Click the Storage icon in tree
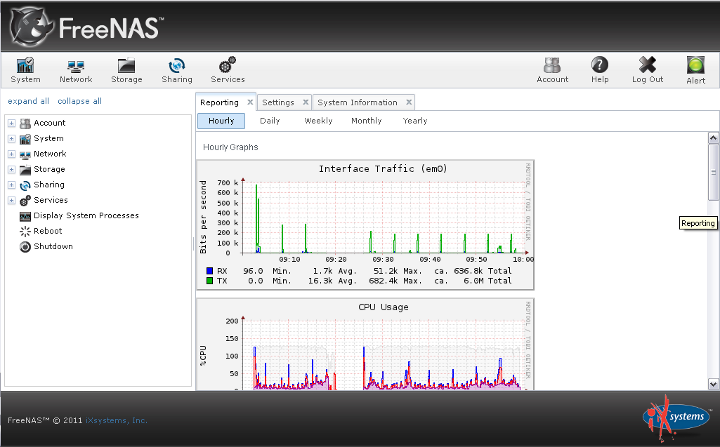The height and width of the screenshot is (447, 720). tap(25, 170)
